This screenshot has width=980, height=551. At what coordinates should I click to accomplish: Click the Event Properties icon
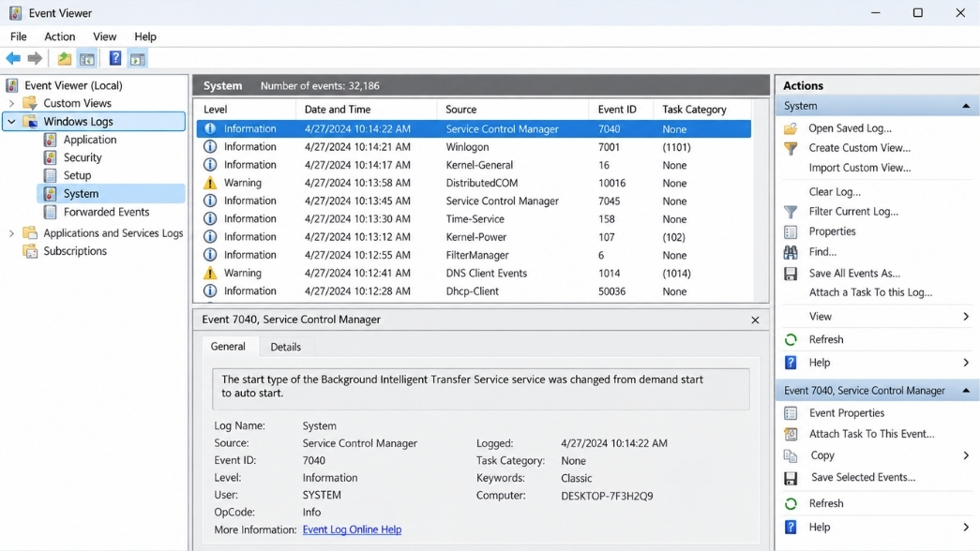(791, 413)
